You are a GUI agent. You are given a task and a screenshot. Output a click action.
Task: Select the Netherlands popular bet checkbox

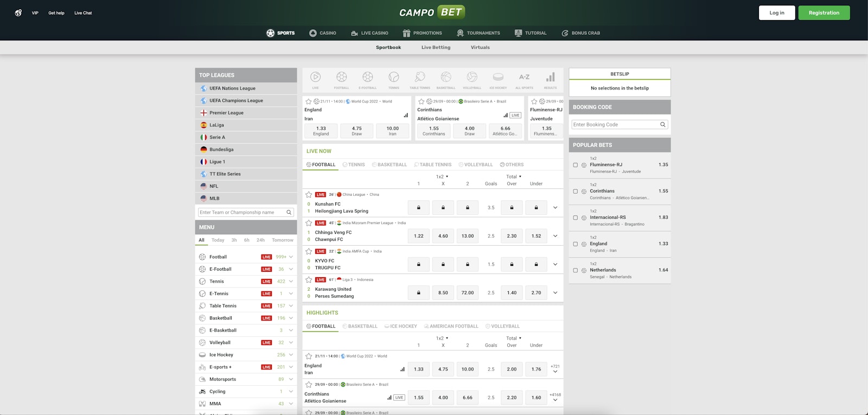pyautogui.click(x=576, y=270)
